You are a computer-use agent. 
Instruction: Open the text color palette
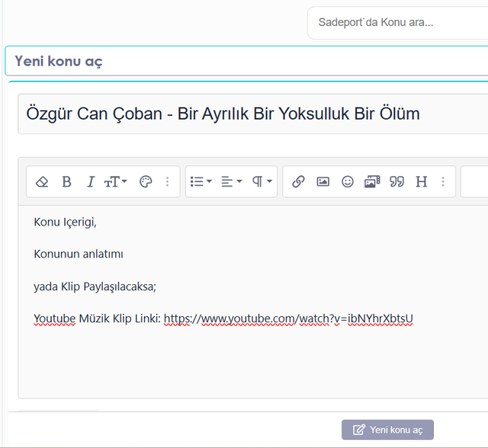click(x=146, y=181)
